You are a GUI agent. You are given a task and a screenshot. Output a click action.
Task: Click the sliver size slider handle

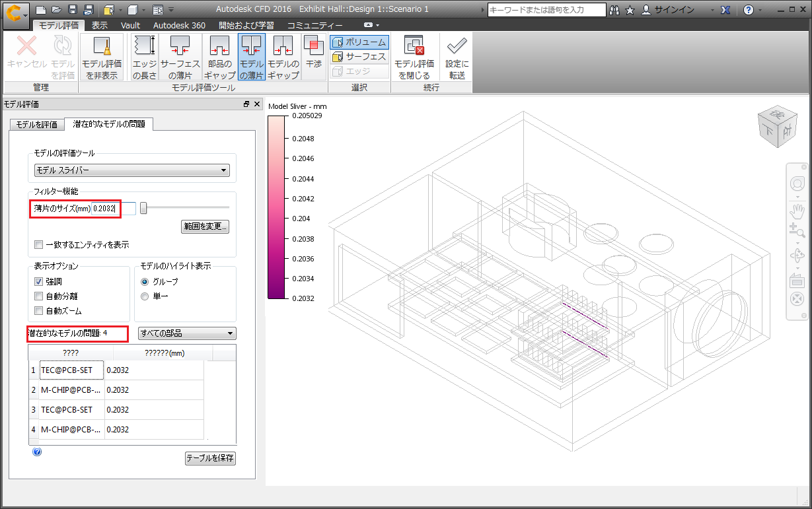point(143,209)
